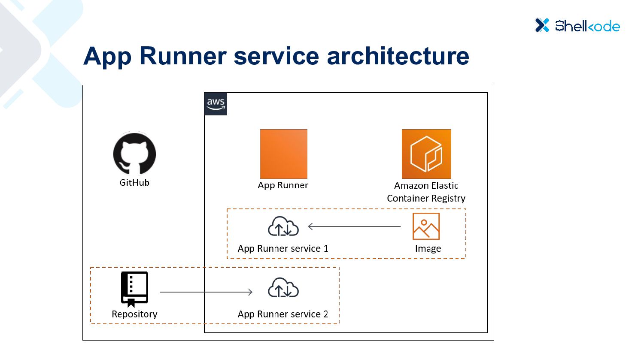The image size is (644, 362).
Task: Select the orange App Runner square icon
Action: point(284,154)
